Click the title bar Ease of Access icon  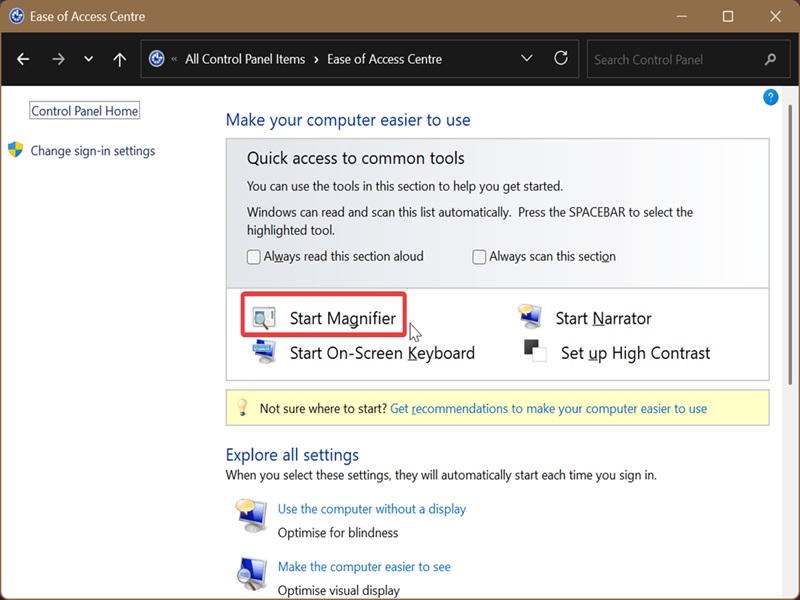pos(16,16)
